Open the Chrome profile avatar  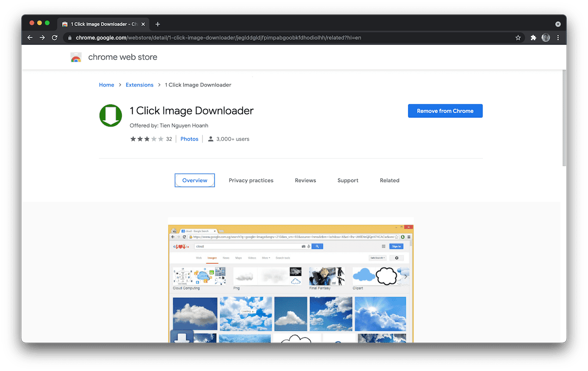(x=546, y=38)
